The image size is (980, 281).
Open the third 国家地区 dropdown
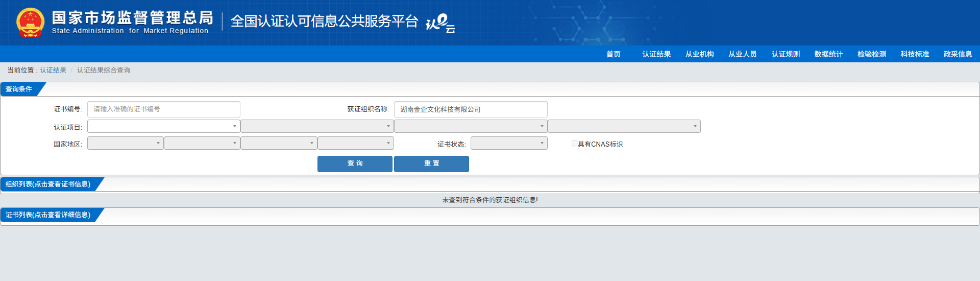coord(279,143)
